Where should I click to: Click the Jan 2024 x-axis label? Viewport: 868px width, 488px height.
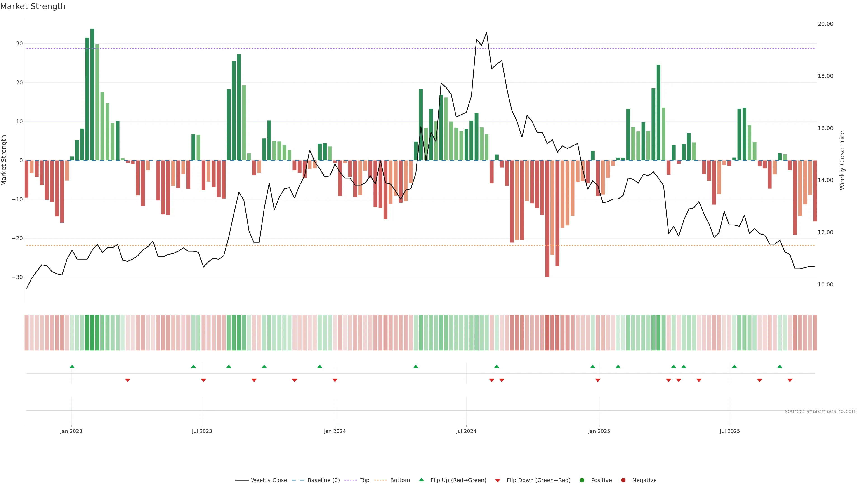click(x=335, y=431)
